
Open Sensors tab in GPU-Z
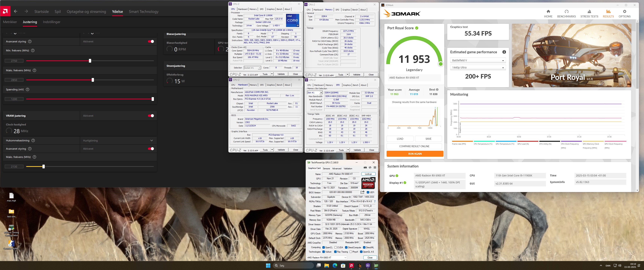coord(326,168)
